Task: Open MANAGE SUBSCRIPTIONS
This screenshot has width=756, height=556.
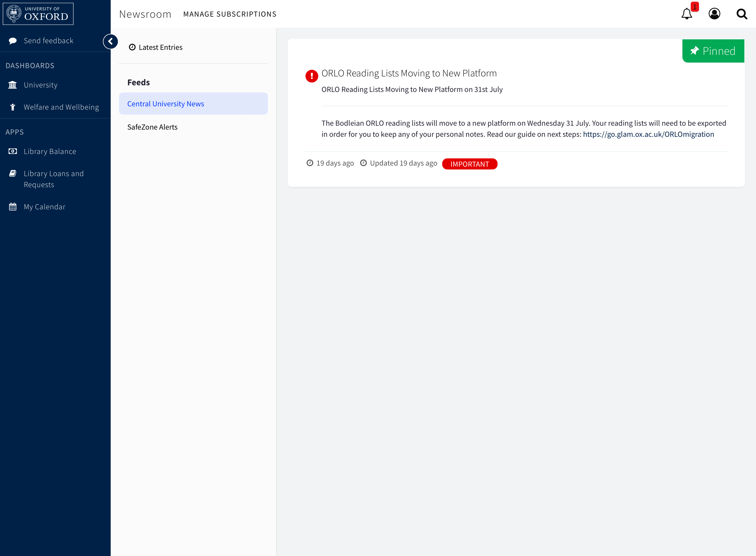Action: coord(230,14)
